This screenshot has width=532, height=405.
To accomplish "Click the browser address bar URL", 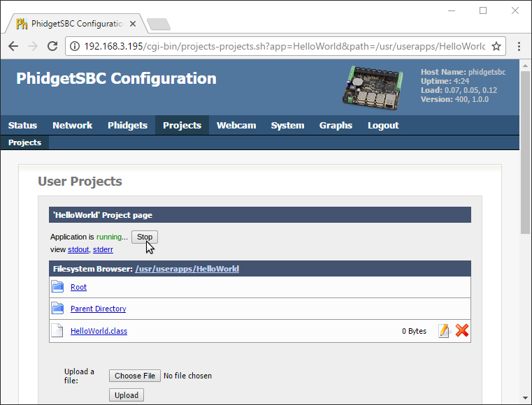I will [285, 46].
